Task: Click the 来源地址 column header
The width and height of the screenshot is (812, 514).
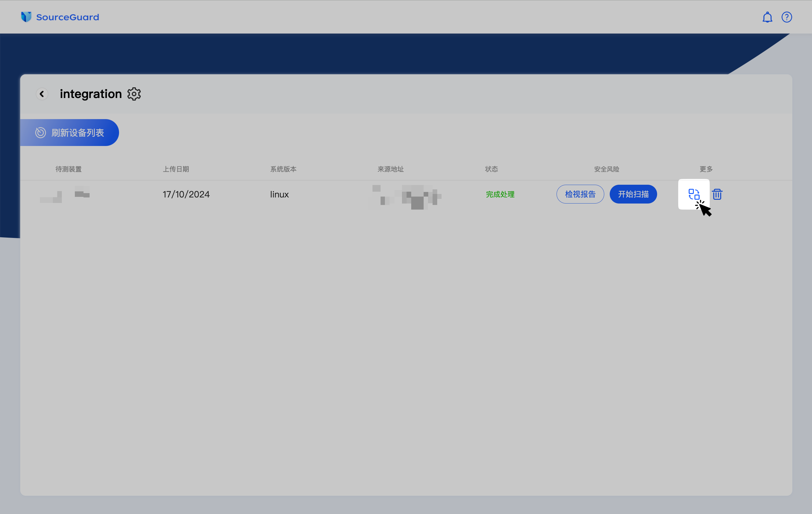Action: [390, 169]
